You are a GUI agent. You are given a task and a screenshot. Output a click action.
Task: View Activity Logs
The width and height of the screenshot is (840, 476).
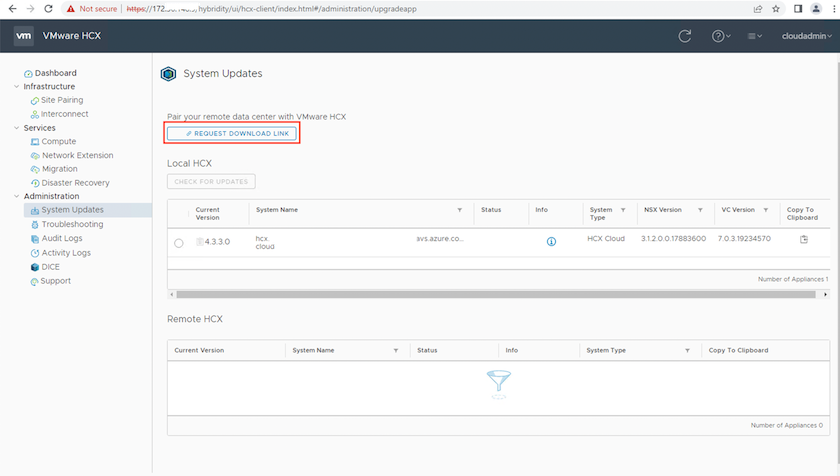click(x=66, y=253)
